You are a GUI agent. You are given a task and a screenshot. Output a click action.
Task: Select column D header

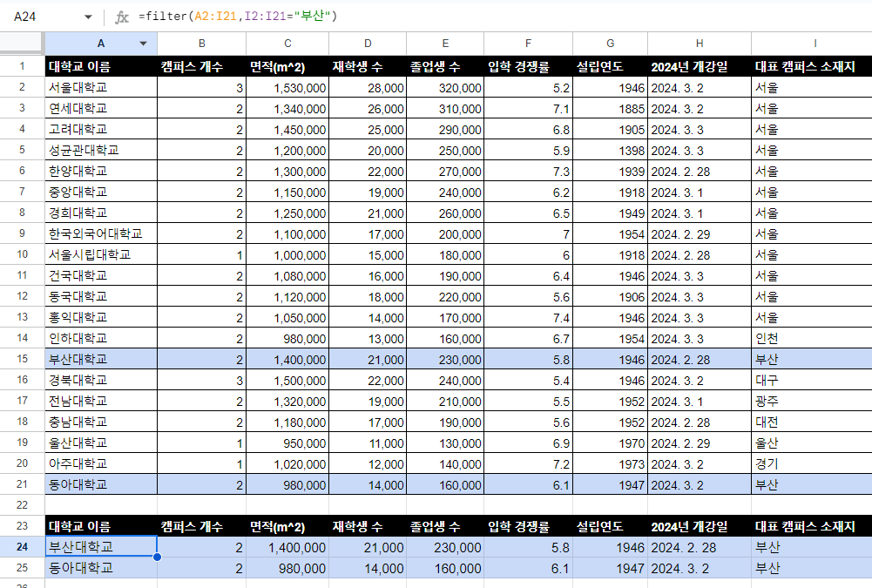pos(368,44)
